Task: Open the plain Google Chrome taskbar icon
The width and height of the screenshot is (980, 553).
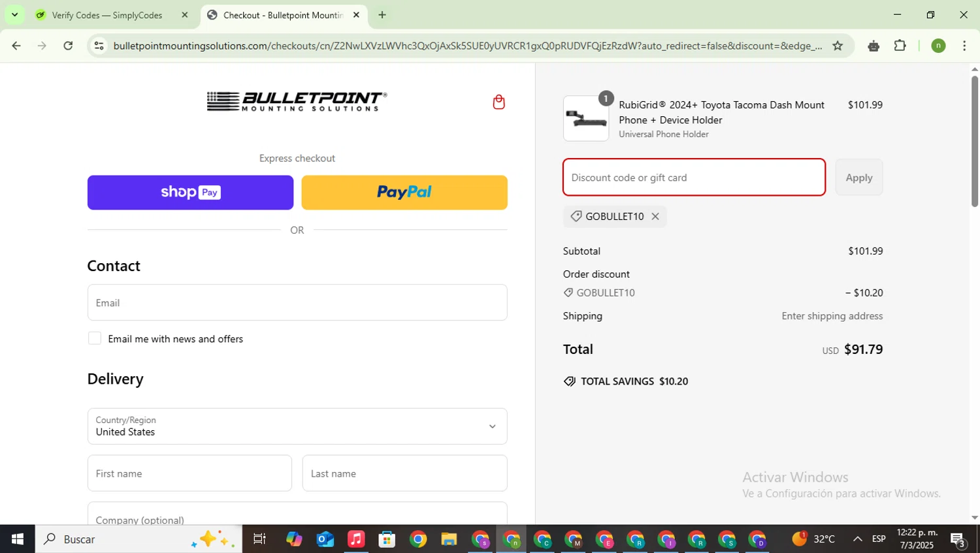Action: (418, 539)
